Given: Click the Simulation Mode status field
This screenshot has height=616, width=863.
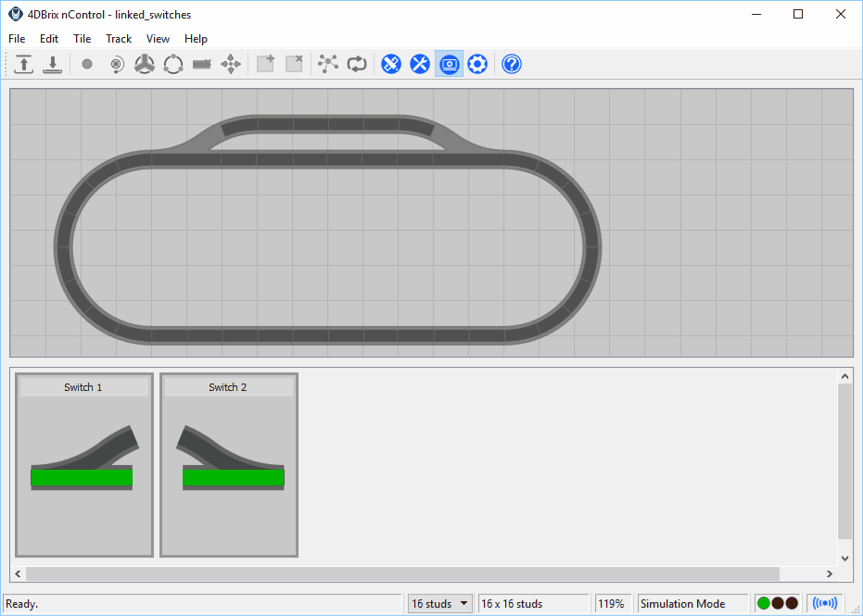Looking at the screenshot, I should (x=693, y=603).
